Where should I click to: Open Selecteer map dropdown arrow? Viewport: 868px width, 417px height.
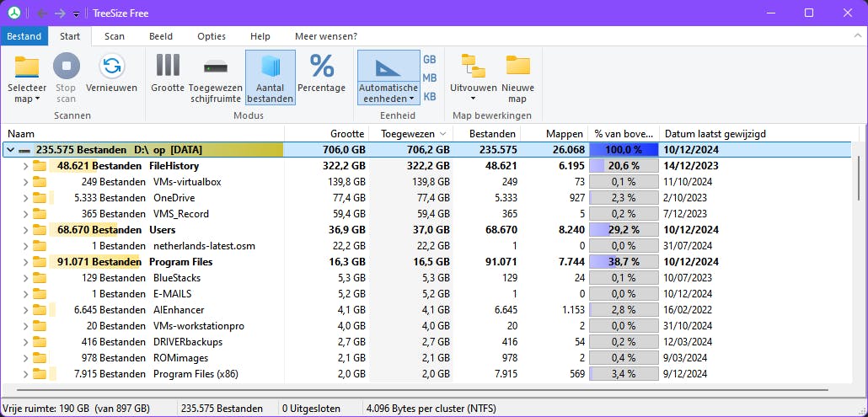38,99
